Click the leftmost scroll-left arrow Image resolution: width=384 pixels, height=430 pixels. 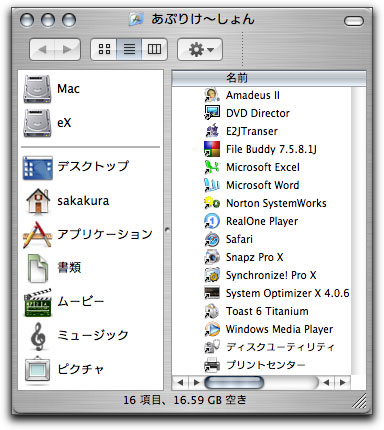pyautogui.click(x=180, y=382)
